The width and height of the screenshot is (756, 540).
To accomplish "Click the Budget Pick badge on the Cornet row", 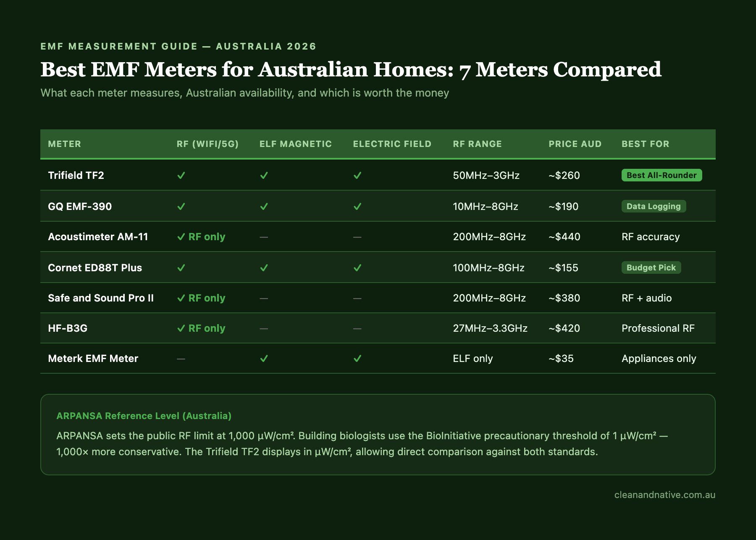I will point(651,267).
